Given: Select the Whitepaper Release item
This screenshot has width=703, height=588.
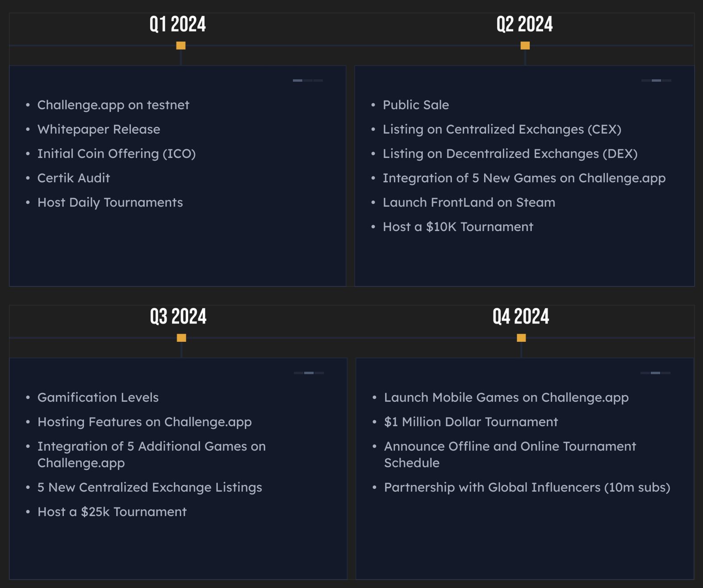Looking at the screenshot, I should click(99, 129).
